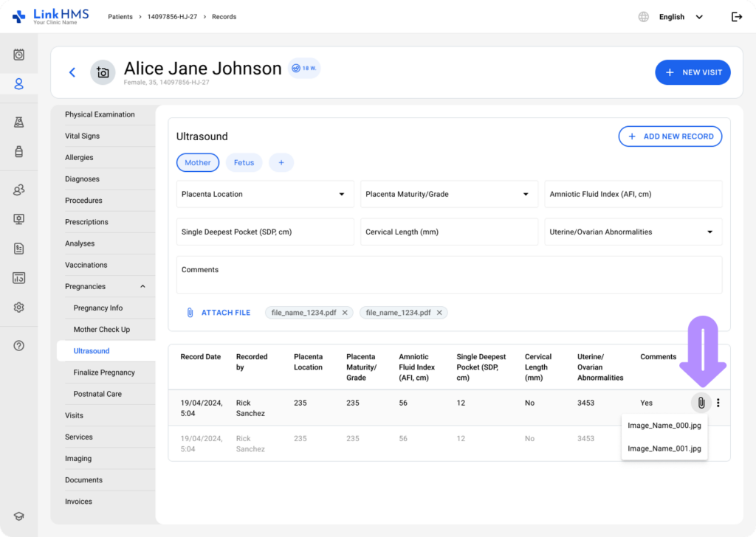
Task: Select Mother Check Up menu item
Action: pyautogui.click(x=102, y=330)
